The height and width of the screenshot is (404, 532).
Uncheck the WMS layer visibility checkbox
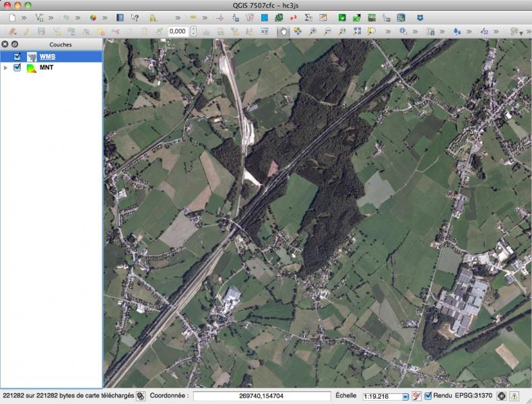(18, 57)
